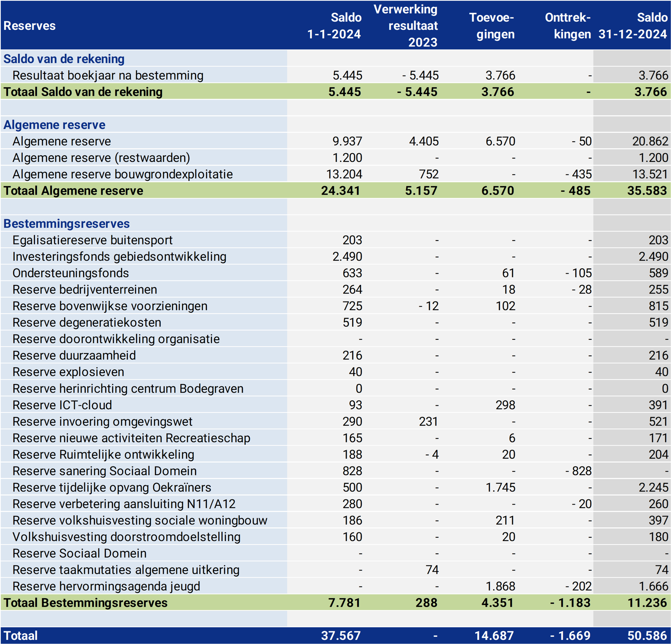Viewport: 671px width, 644px height.
Task: Select the 1.745 addition for Oekraïners reserve
Action: 500,487
